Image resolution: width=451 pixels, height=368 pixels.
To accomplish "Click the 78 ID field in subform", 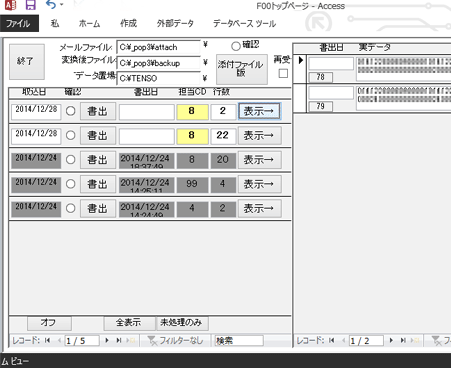I will click(320, 77).
